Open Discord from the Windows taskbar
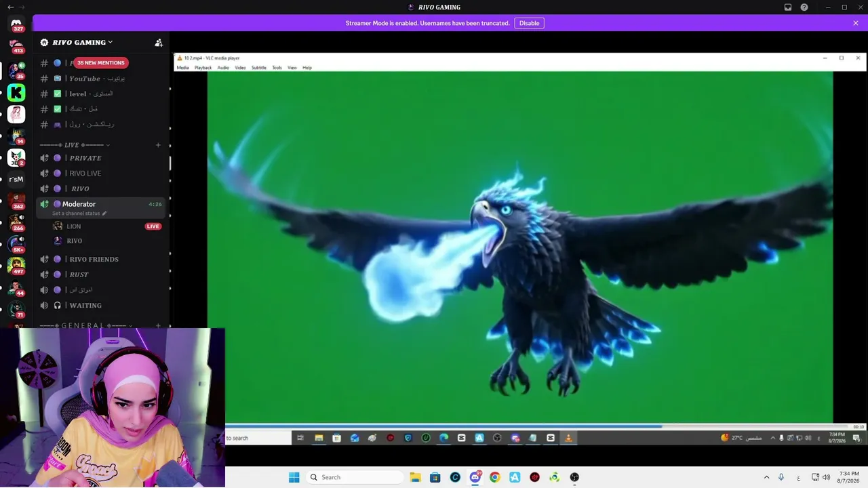Screen dimensions: 868x488 click(475, 477)
